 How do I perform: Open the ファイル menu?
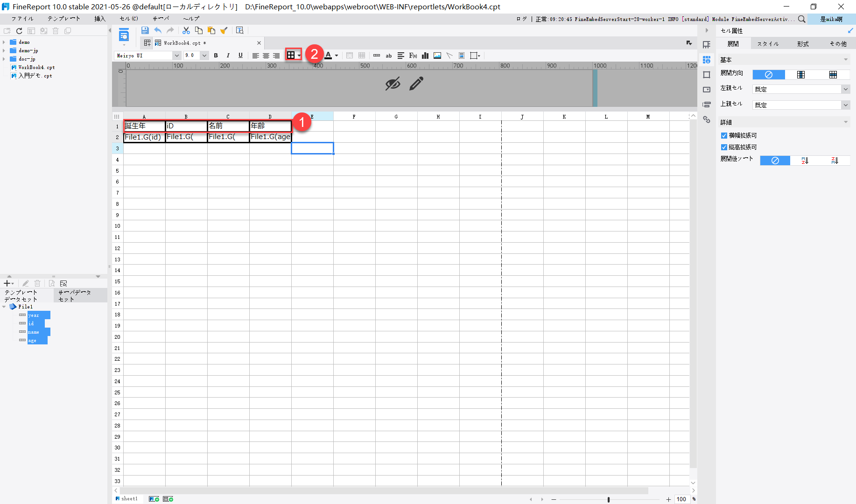click(x=22, y=19)
